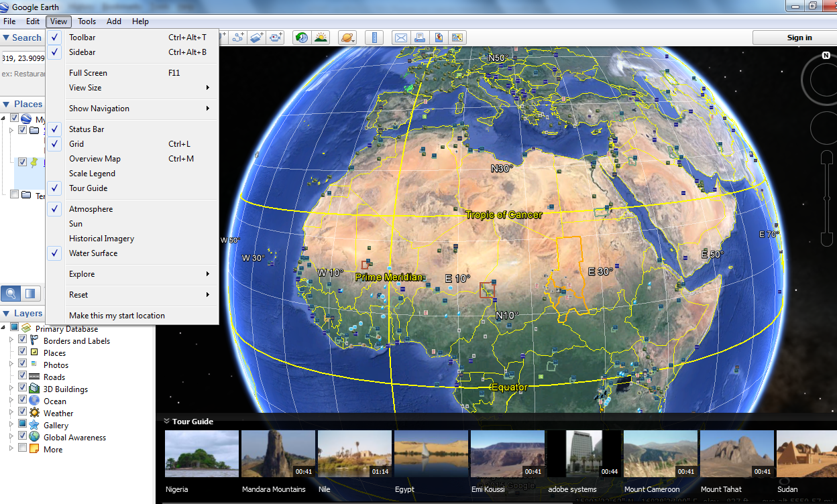Click the Weather layer sun icon
Screen dimensions: 837x504
coord(34,413)
